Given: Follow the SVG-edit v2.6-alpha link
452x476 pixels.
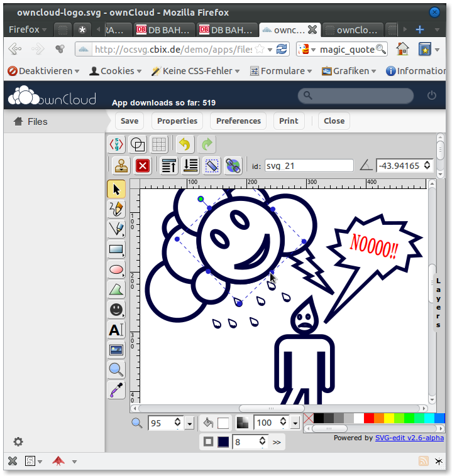Looking at the screenshot, I should (409, 438).
